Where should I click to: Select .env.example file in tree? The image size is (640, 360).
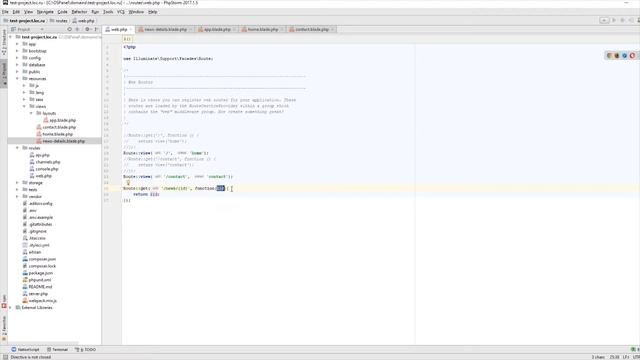pyautogui.click(x=38, y=217)
